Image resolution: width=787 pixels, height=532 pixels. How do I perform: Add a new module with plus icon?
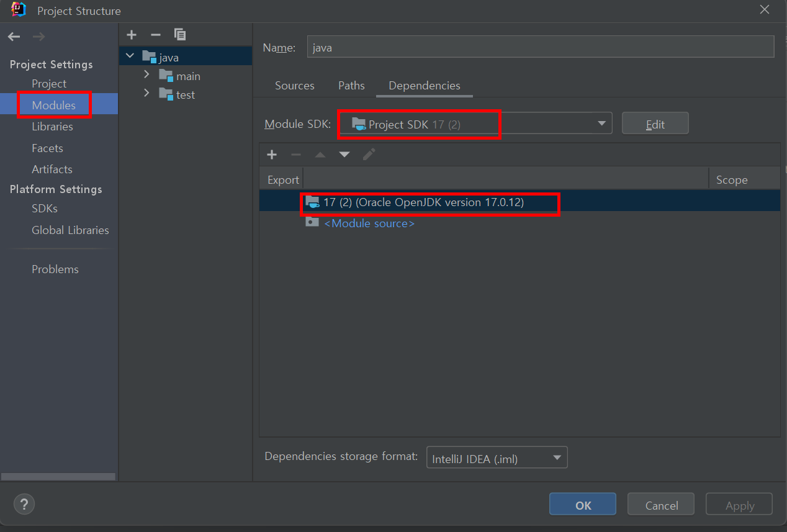132,35
